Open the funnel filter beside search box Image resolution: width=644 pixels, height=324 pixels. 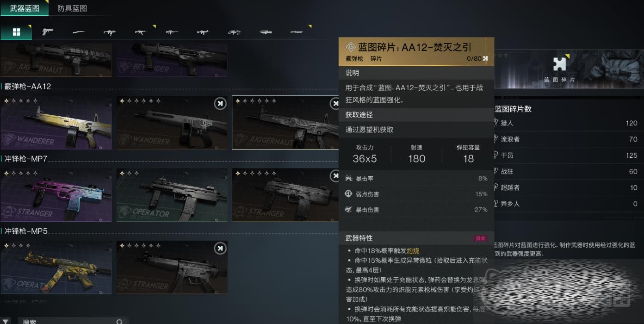pos(6,321)
